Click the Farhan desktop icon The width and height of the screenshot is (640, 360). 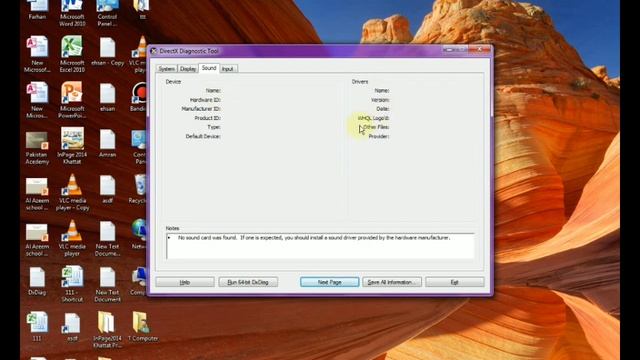(x=37, y=10)
